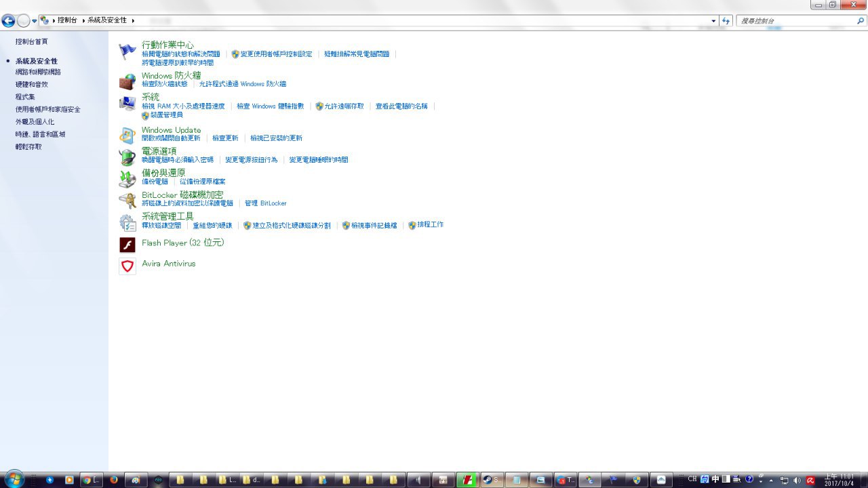Open 裝置管理員 link

[167, 115]
